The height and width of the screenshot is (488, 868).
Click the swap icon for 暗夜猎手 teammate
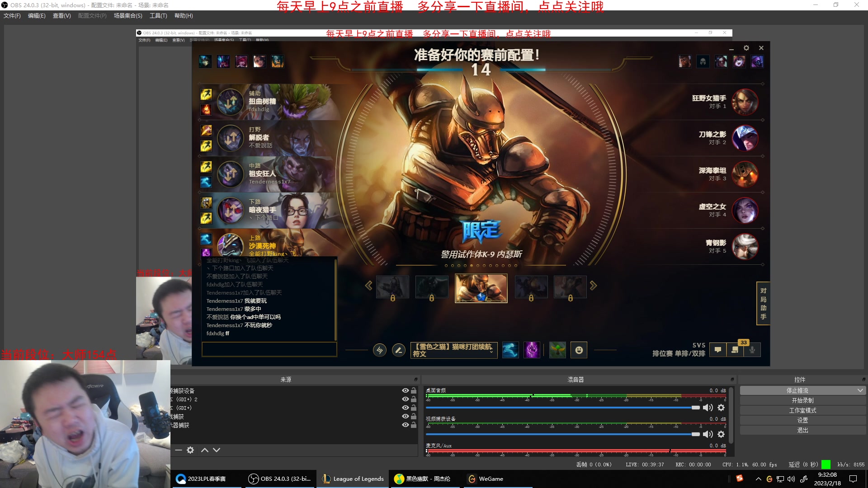click(231, 210)
